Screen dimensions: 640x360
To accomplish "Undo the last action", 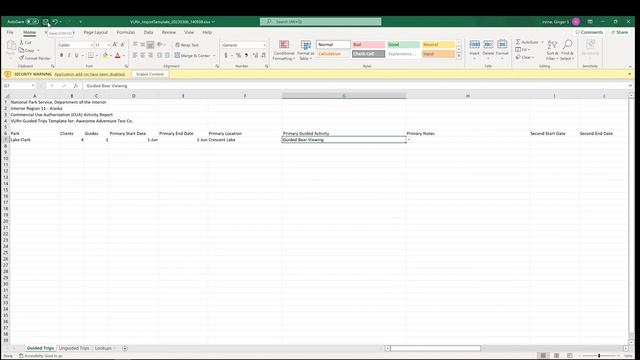I will pyautogui.click(x=55, y=22).
